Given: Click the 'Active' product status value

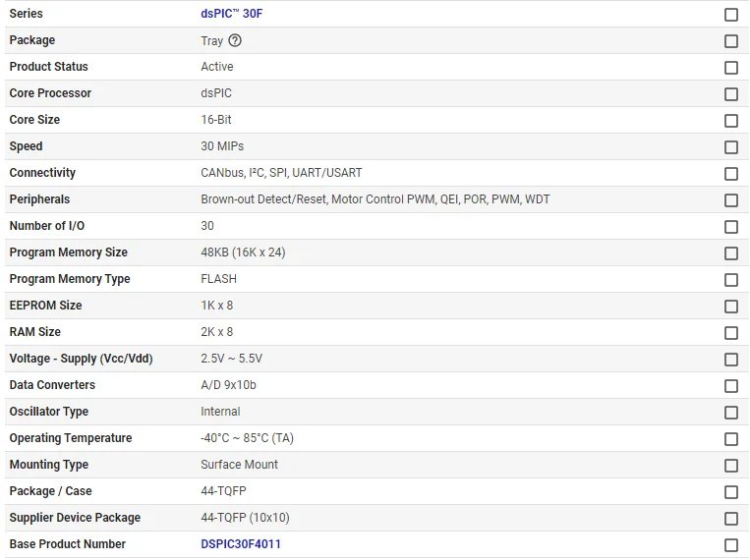Looking at the screenshot, I should (x=217, y=67).
